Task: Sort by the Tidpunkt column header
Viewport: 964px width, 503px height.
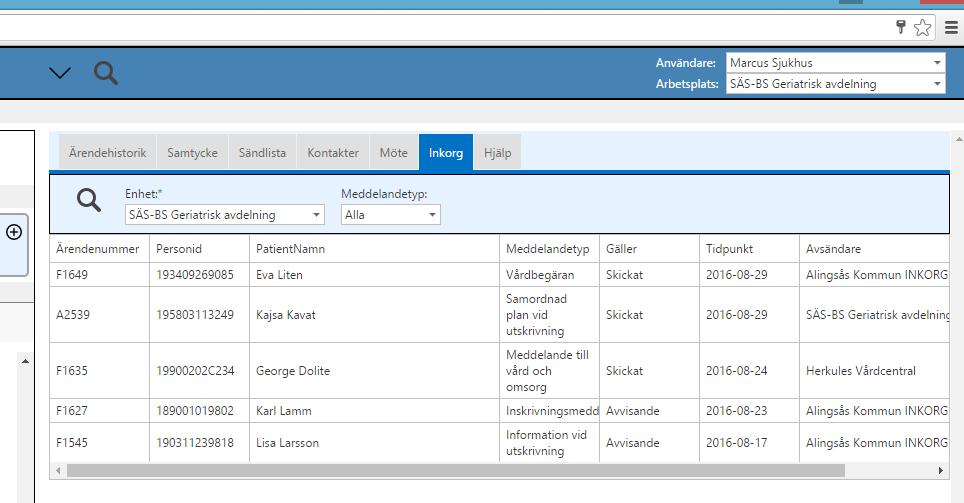Action: [x=749, y=249]
